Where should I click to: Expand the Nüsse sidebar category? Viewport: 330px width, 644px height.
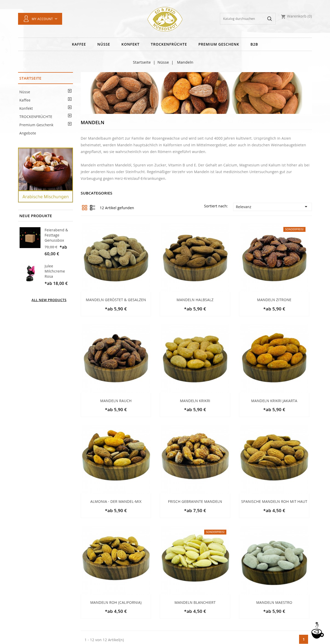point(70,91)
